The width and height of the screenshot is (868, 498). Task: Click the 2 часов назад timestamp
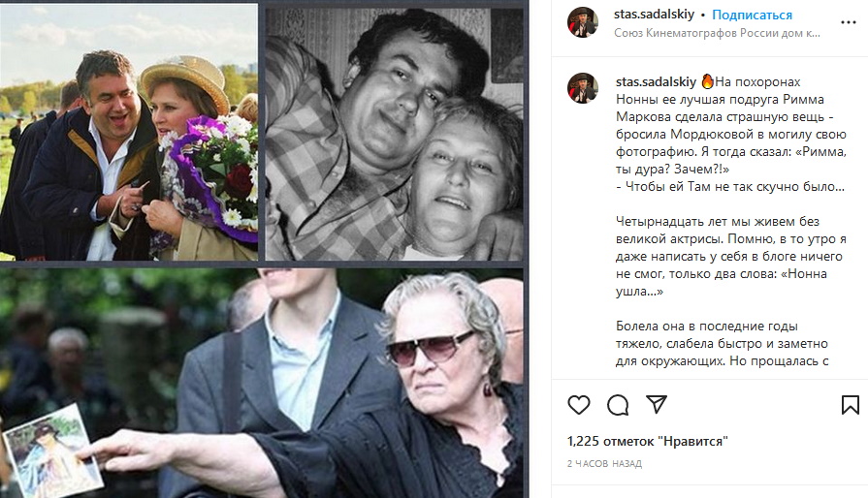click(604, 464)
